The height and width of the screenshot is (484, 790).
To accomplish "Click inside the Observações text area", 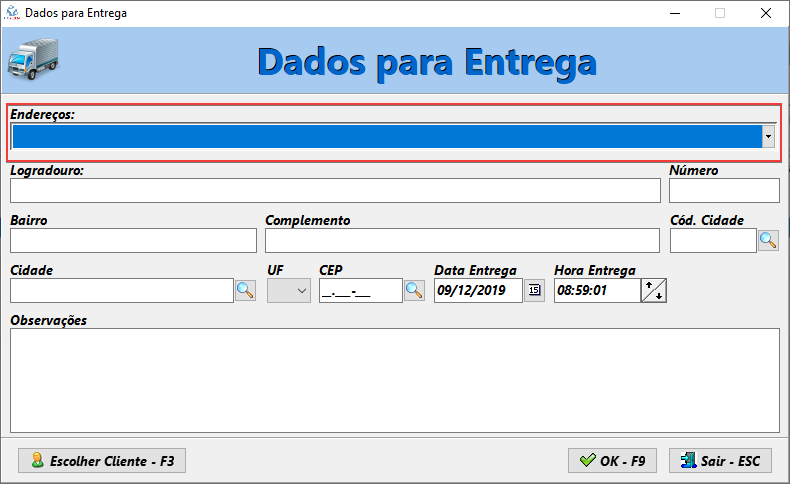I will [x=394, y=380].
